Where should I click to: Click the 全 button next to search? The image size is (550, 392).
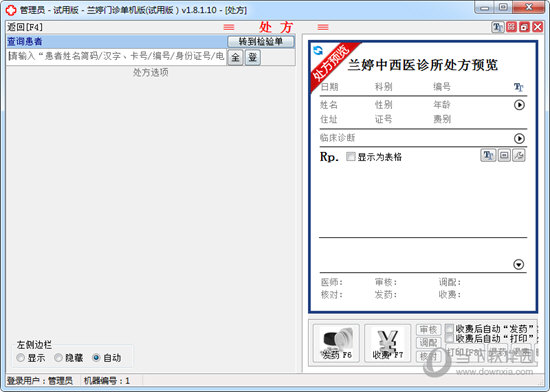(235, 57)
